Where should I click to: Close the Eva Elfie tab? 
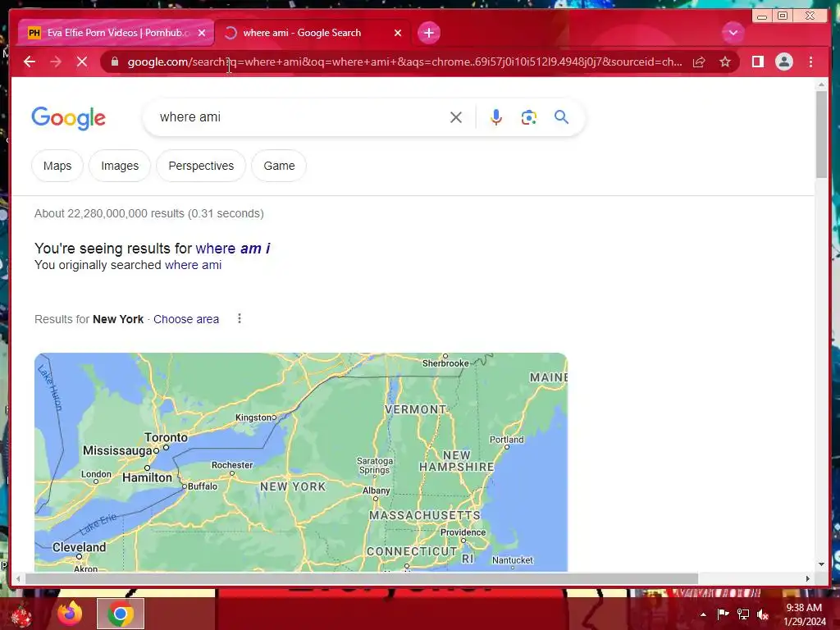click(202, 33)
